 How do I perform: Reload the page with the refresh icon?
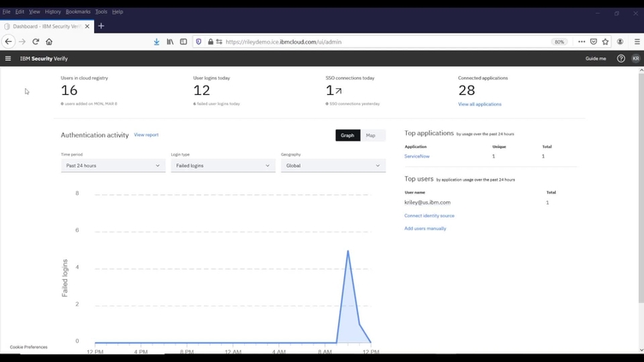(36, 41)
